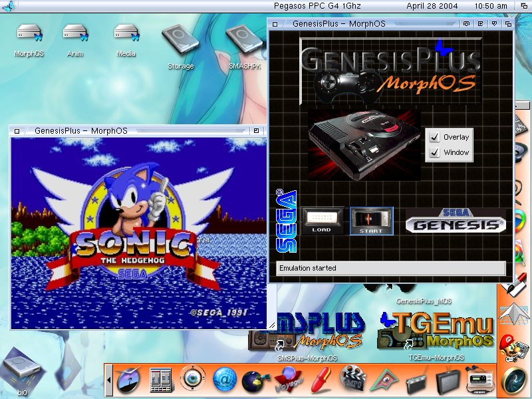Click the Emulation started status field
Screen dimensions: 532x399
(391, 268)
